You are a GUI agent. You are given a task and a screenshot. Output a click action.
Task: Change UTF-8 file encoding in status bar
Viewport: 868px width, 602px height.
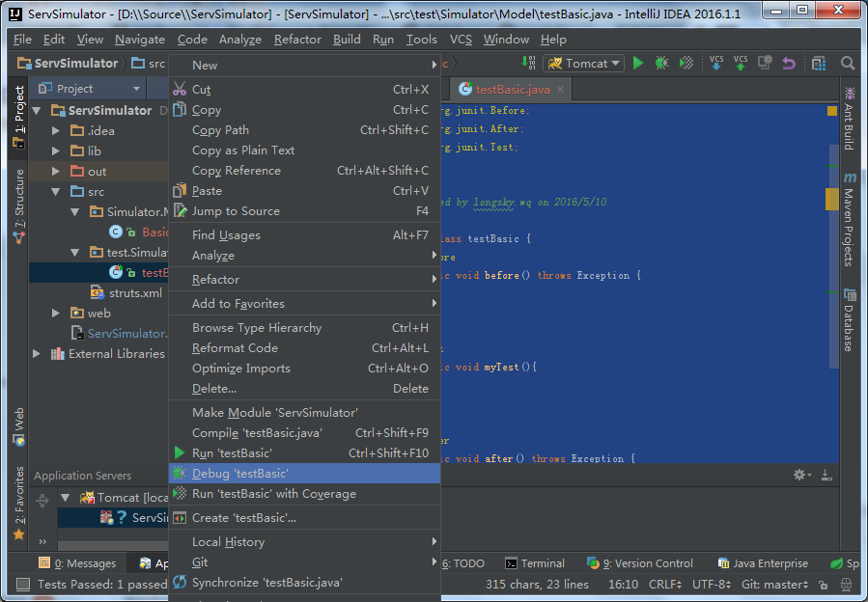point(712,585)
